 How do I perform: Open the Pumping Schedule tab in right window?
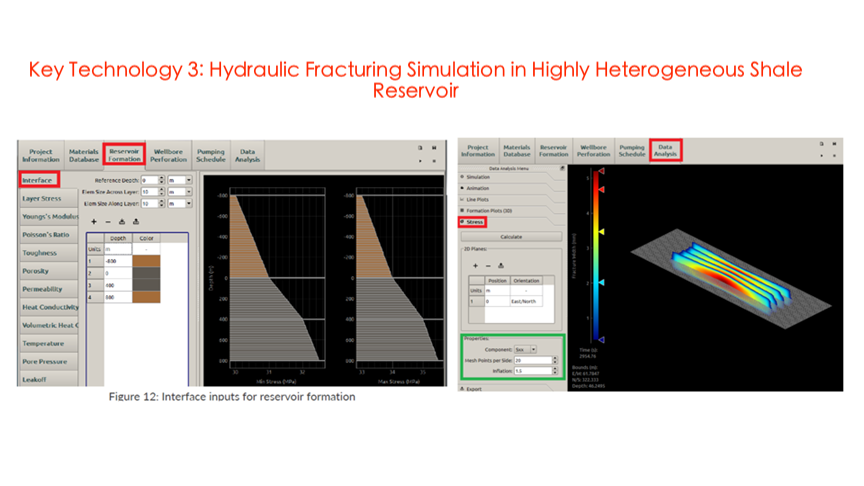pyautogui.click(x=631, y=150)
